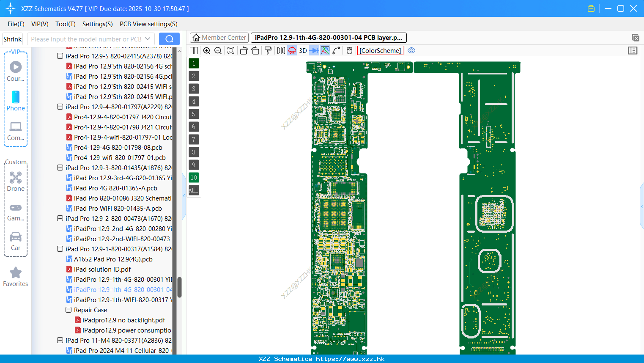Open the Drone category

16,182
